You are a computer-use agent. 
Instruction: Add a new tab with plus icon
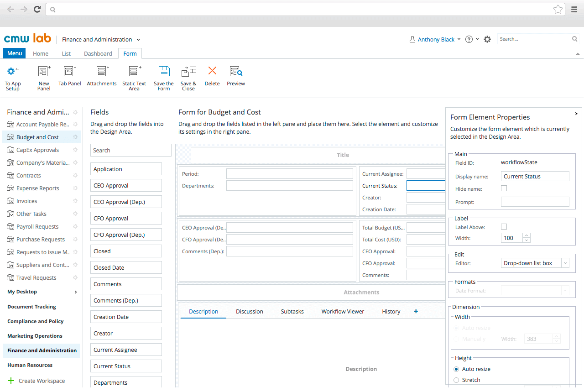tap(416, 311)
